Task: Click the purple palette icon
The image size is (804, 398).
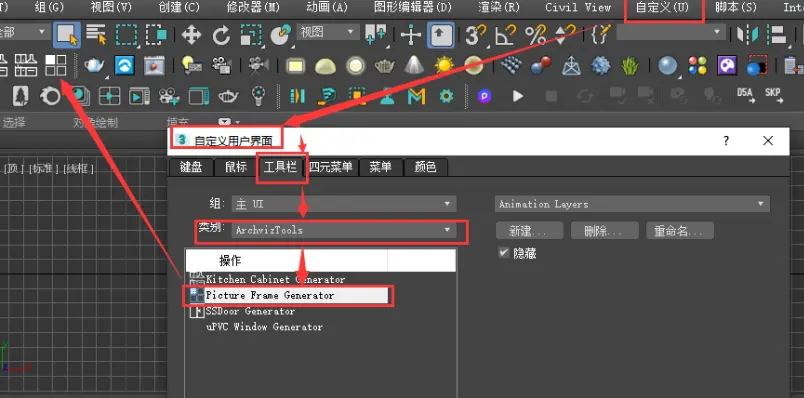Action: [727, 66]
